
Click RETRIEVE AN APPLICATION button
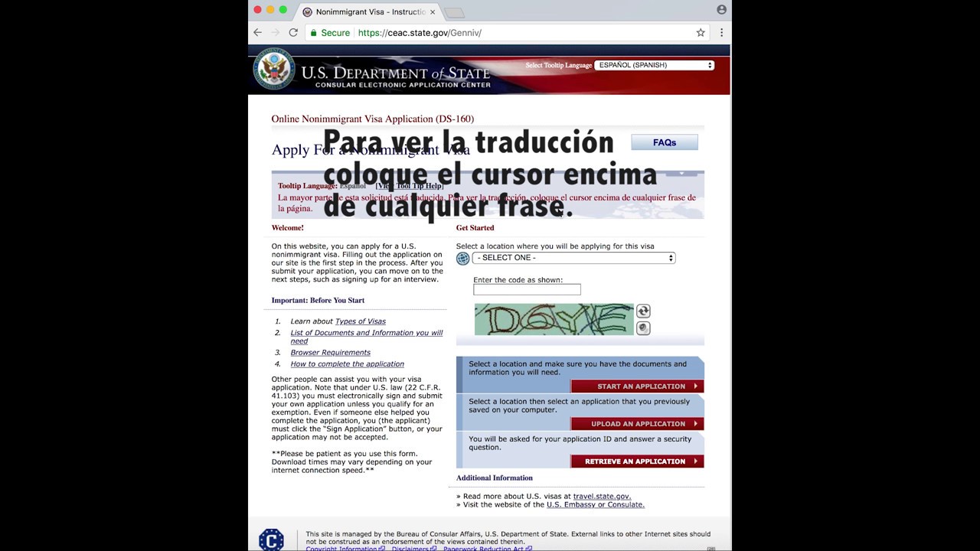coord(637,461)
